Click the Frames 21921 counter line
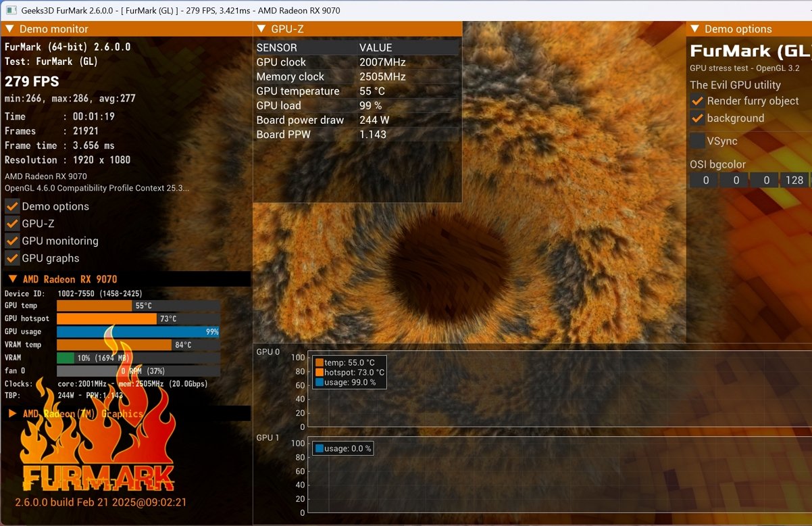Screen dimensions: 812x526 click(52, 131)
